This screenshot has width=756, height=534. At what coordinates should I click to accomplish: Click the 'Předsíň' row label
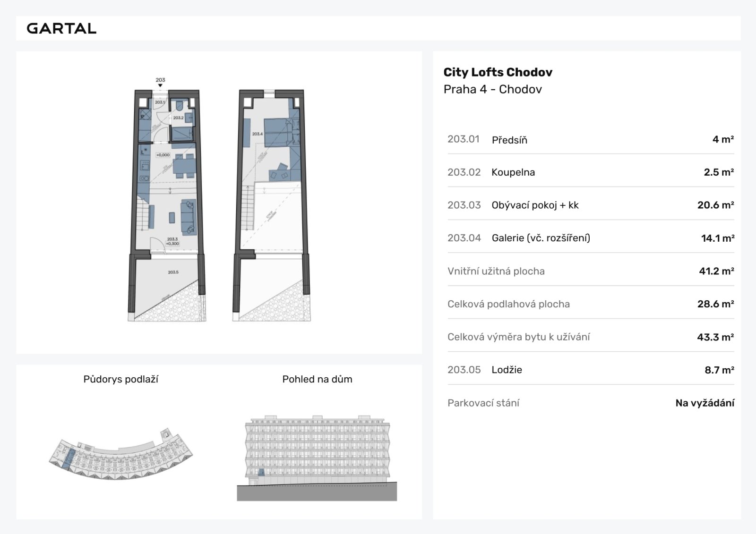click(509, 140)
